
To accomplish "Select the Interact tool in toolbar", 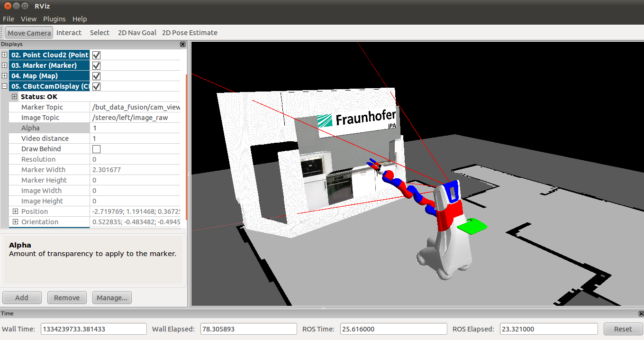I will pyautogui.click(x=69, y=33).
